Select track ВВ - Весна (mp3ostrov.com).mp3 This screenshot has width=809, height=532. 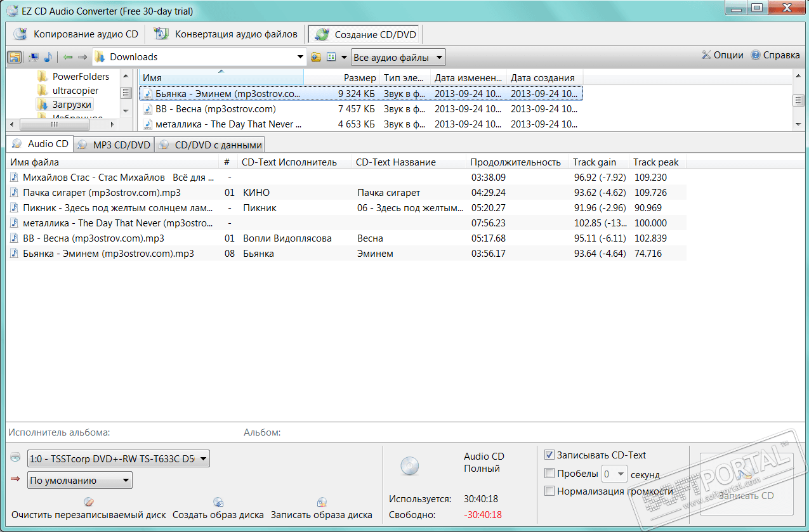click(93, 238)
